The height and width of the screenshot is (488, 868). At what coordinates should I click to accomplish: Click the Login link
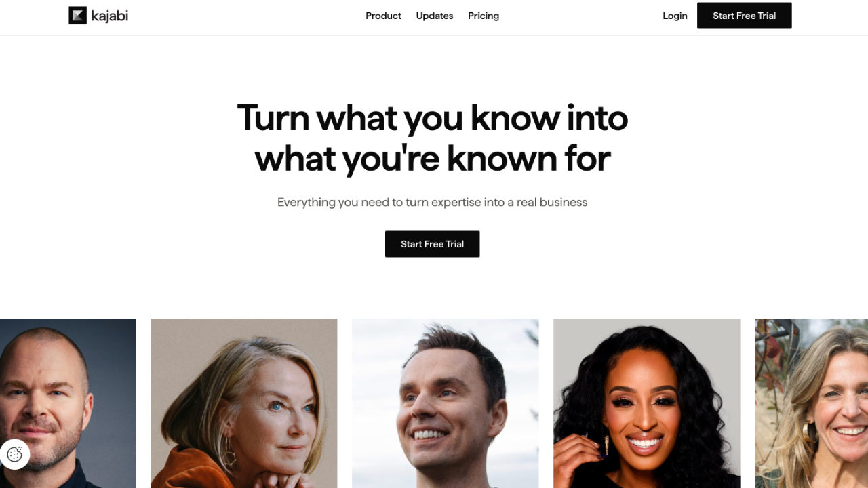click(675, 16)
